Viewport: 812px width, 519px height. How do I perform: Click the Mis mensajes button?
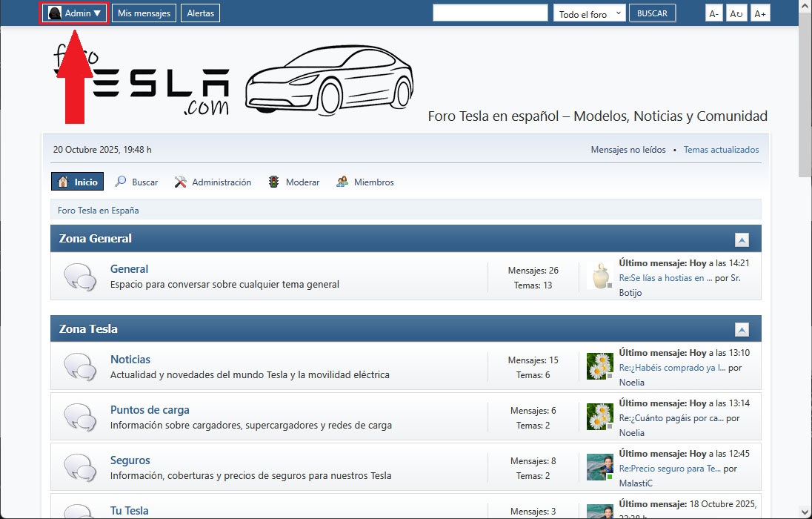coord(144,13)
